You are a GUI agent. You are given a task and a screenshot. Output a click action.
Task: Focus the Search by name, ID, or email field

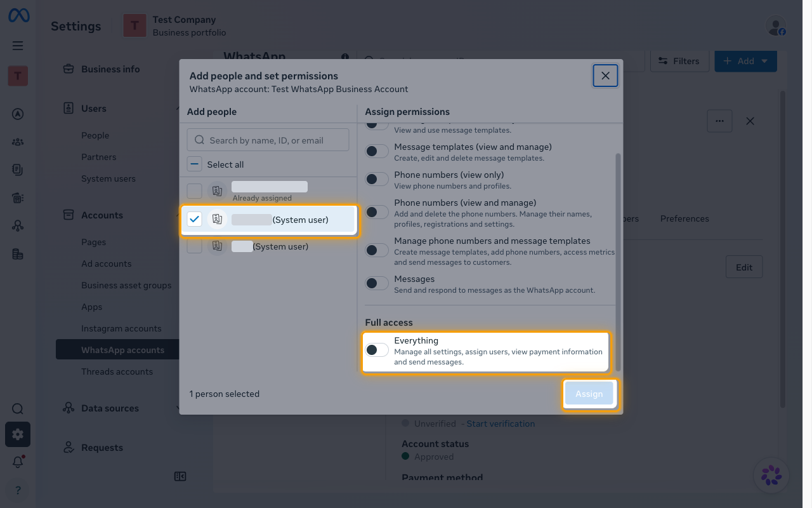click(268, 140)
